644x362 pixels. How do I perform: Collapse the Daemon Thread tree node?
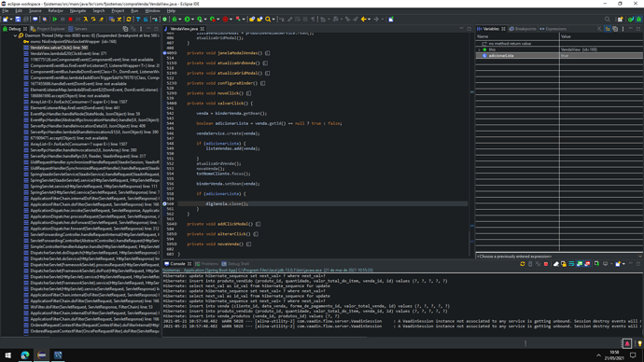(x=15, y=35)
